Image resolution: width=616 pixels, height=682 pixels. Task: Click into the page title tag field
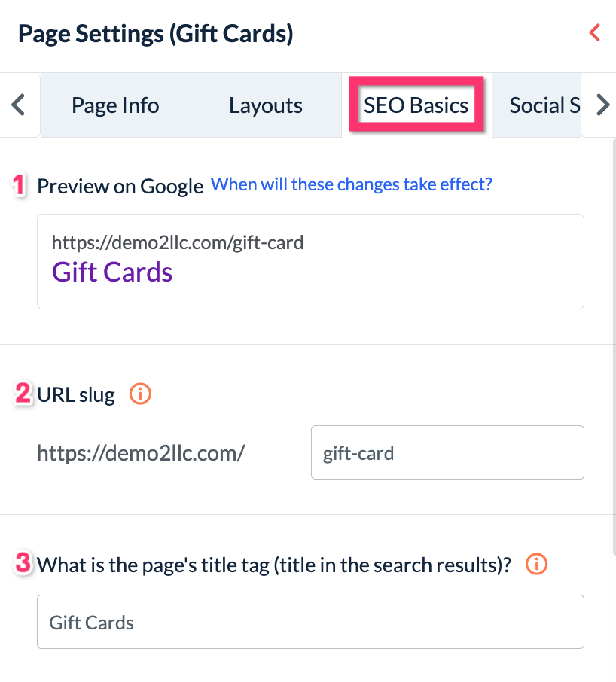coord(310,623)
